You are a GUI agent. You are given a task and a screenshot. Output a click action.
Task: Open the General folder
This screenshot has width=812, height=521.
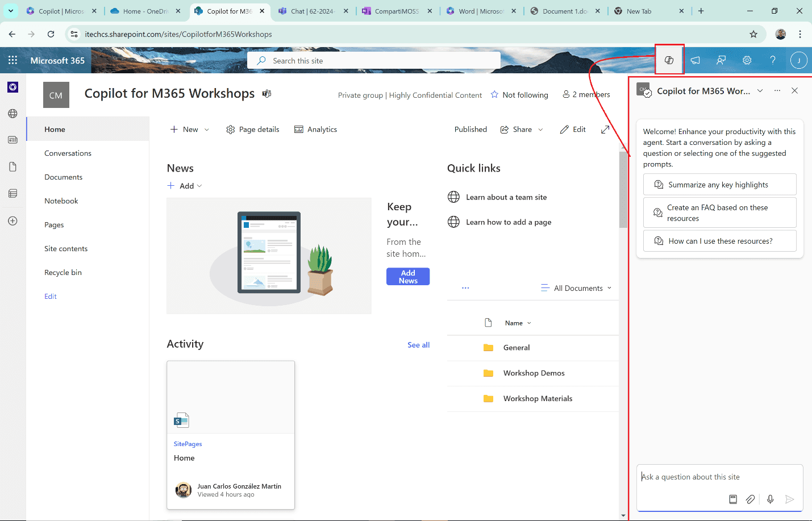(516, 348)
